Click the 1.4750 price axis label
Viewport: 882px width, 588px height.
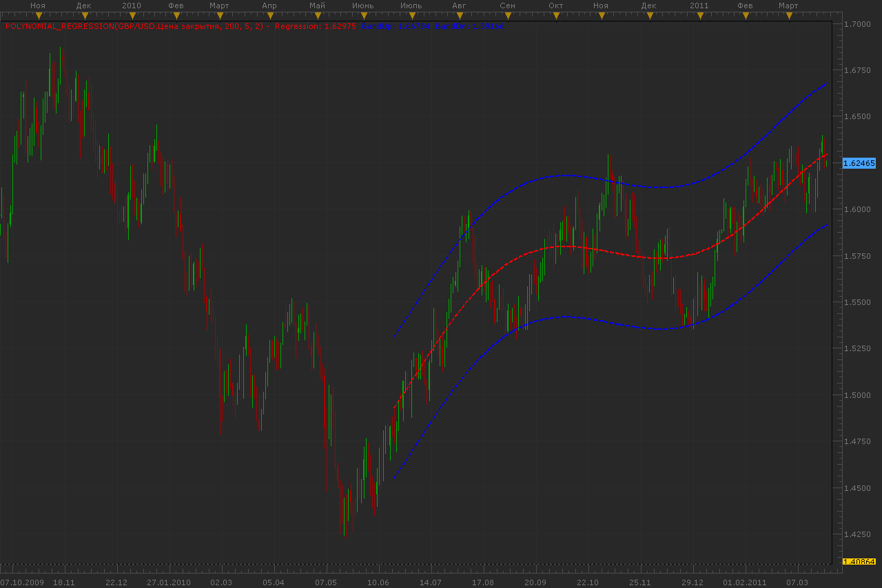(x=859, y=442)
